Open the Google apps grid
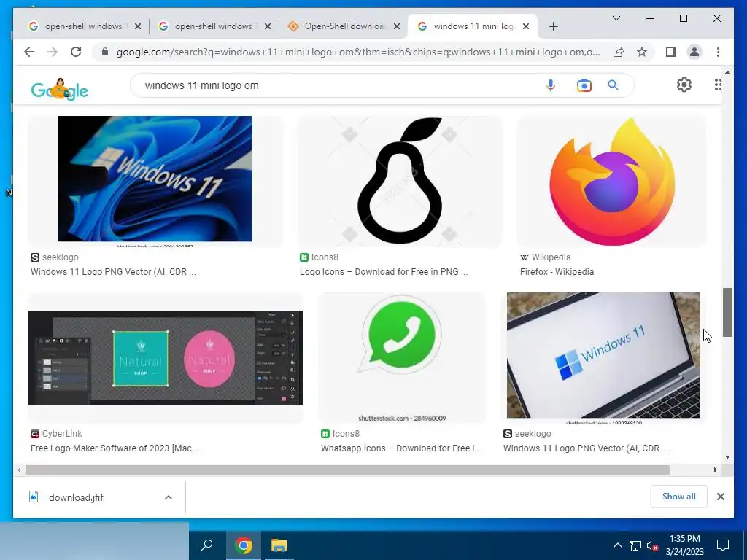Viewport: 747px width, 560px height. tap(718, 85)
